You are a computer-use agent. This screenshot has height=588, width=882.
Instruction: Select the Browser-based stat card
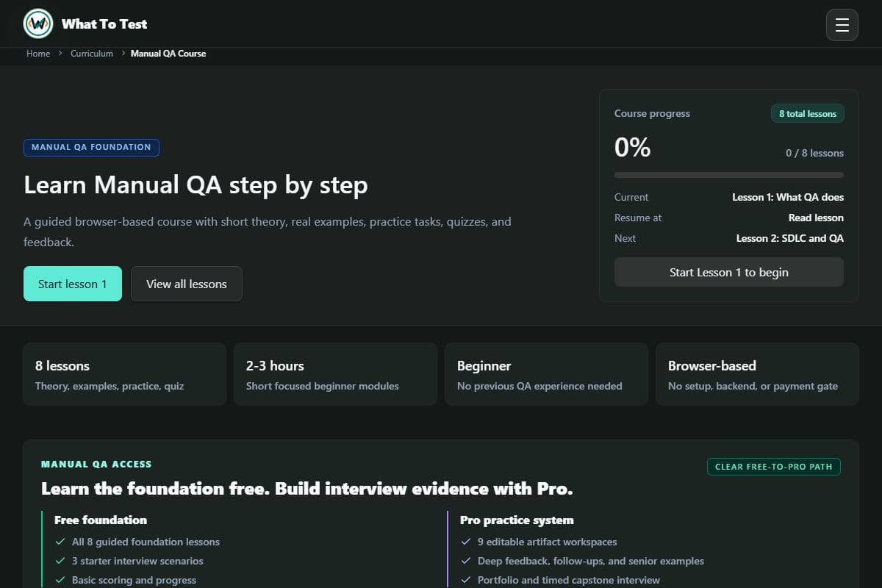click(757, 374)
